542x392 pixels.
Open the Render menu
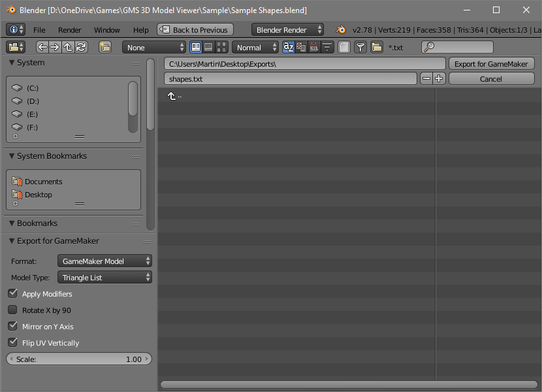coord(69,30)
